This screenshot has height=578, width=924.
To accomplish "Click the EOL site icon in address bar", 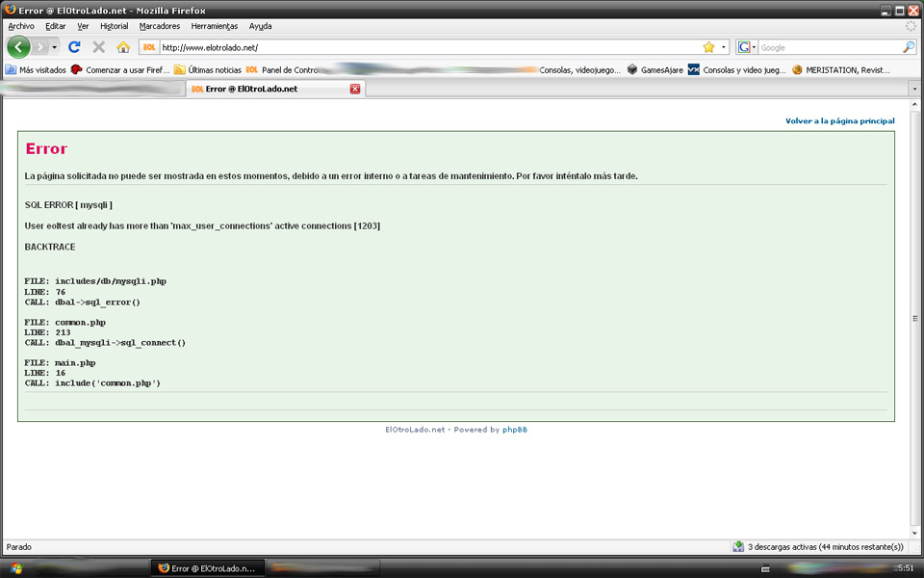I will pyautogui.click(x=149, y=47).
